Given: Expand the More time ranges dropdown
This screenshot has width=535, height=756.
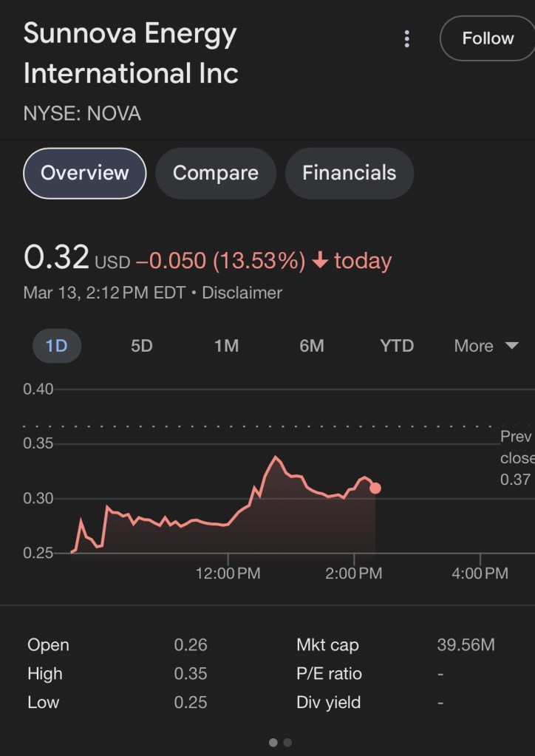Looking at the screenshot, I should click(x=474, y=346).
